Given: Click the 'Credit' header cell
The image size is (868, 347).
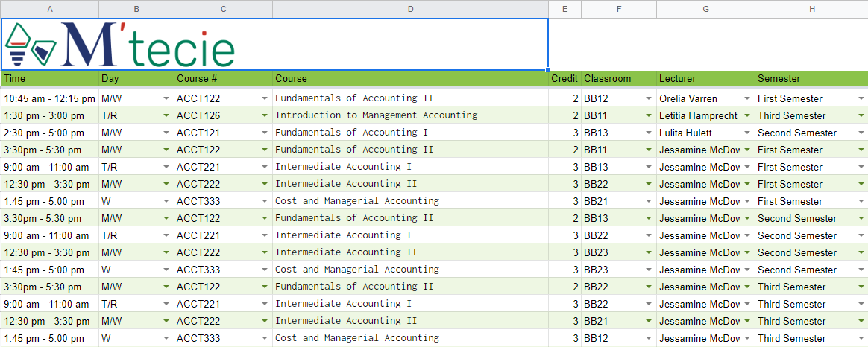Looking at the screenshot, I should click(x=564, y=78).
